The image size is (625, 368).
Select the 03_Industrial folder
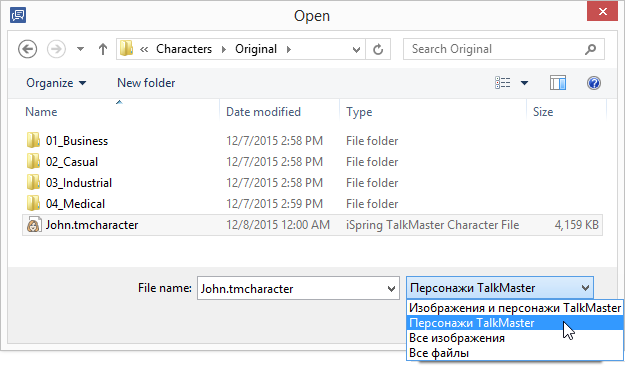tap(79, 183)
